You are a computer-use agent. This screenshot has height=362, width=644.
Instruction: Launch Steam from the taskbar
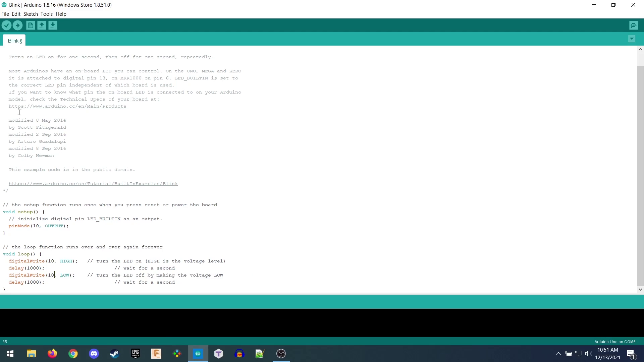[114, 354]
